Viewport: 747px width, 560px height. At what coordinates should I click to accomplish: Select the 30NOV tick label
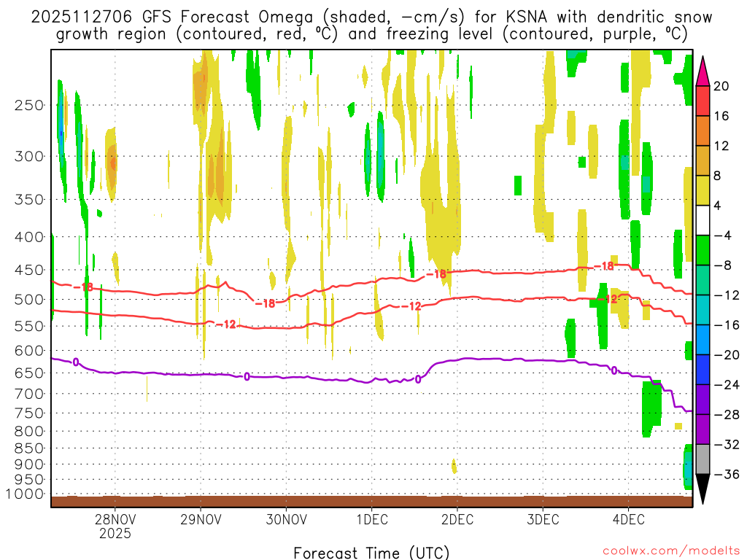coord(285,519)
